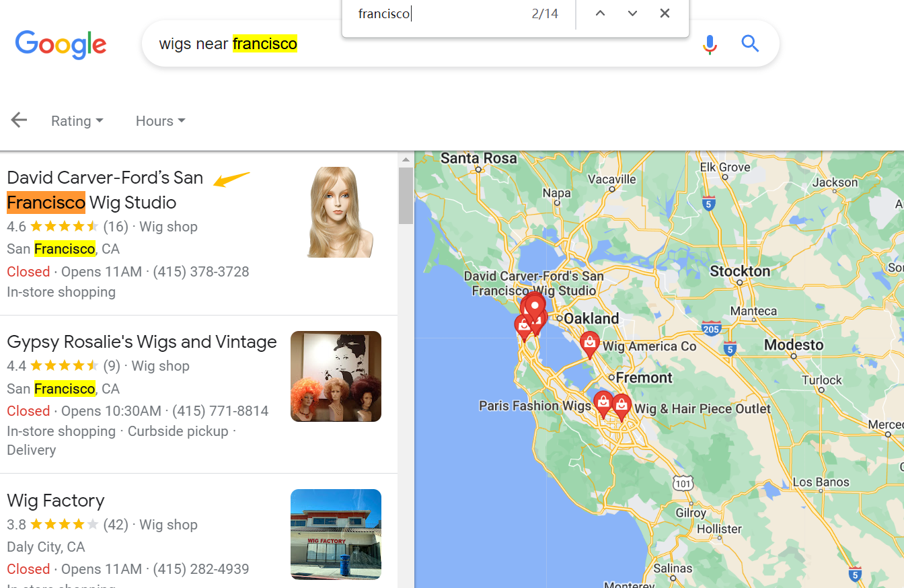Viewport: 904px width, 588px height.
Task: Click the Elk Grove label on map
Action: click(725, 168)
